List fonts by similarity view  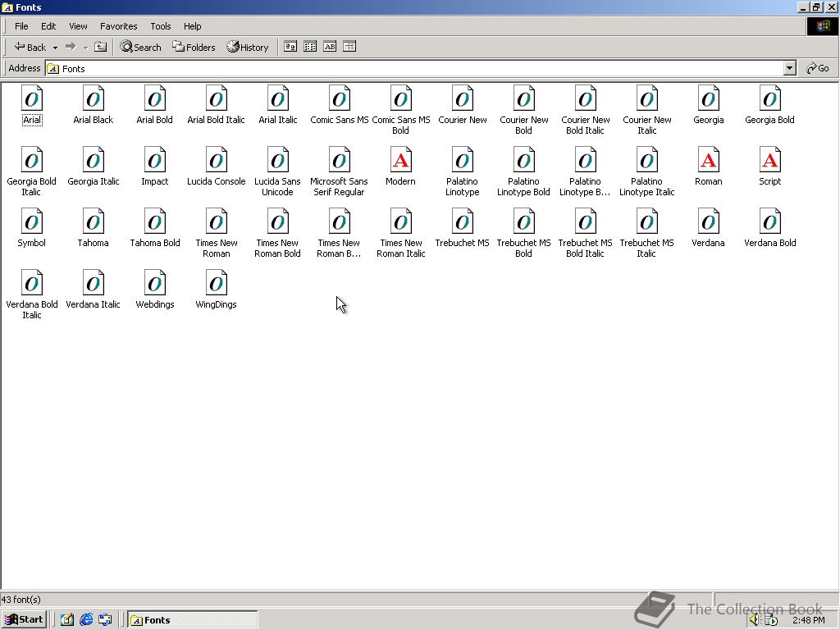[330, 47]
